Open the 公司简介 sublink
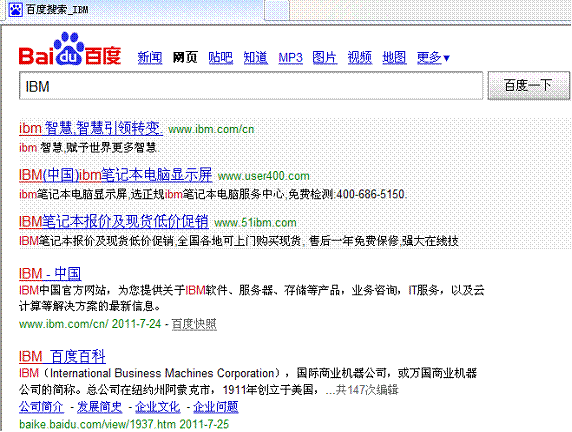 [41, 406]
